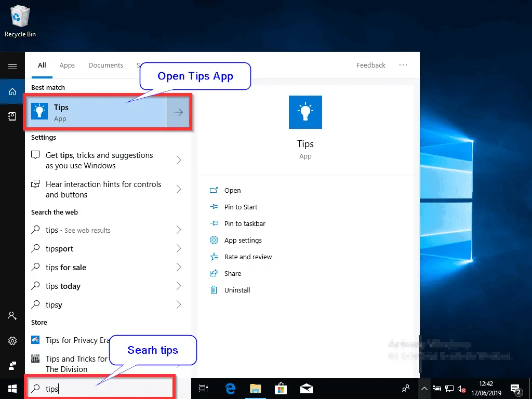Viewport: 532px width, 399px height.
Task: Open Action Center from the system tray
Action: point(516,389)
